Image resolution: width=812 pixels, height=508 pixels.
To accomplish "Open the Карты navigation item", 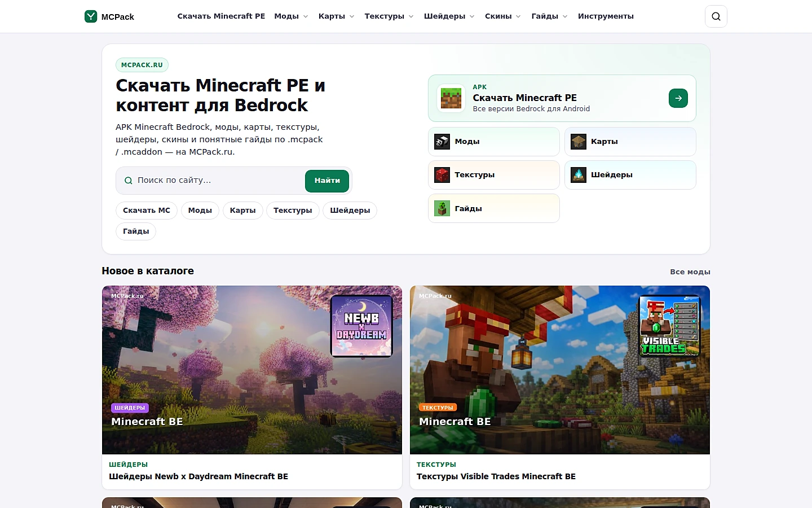I will click(332, 16).
